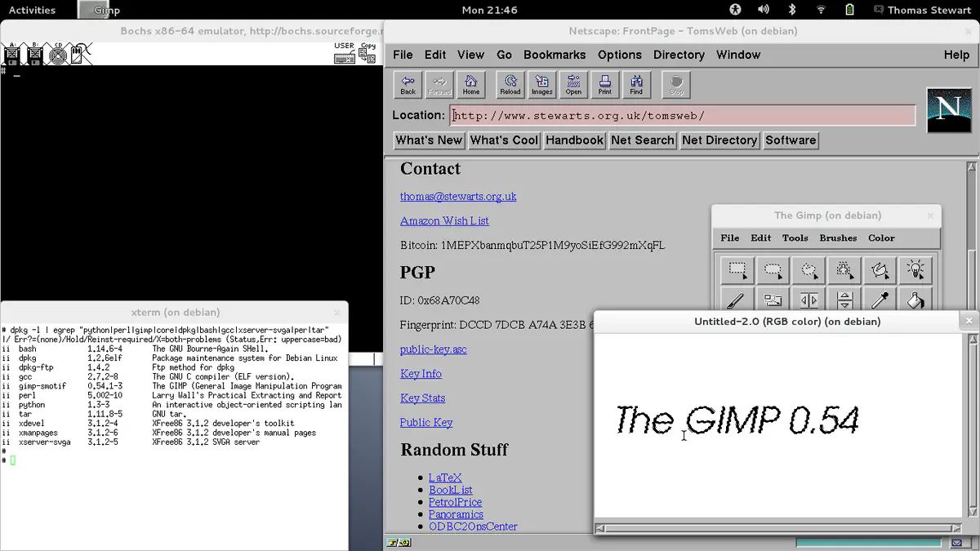Select the eyedropper color picker tool
This screenshot has width=980, height=551.
[x=880, y=300]
